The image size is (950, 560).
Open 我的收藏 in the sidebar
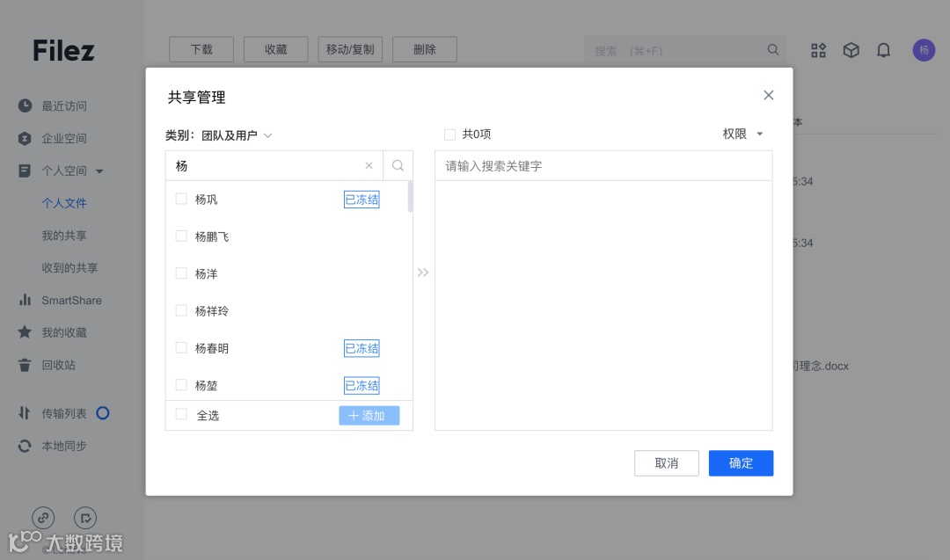click(x=64, y=332)
